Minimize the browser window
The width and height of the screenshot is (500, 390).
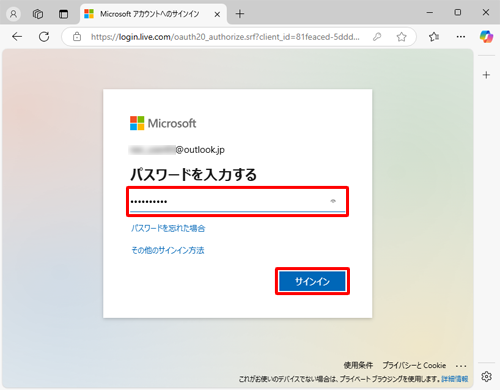coord(430,13)
